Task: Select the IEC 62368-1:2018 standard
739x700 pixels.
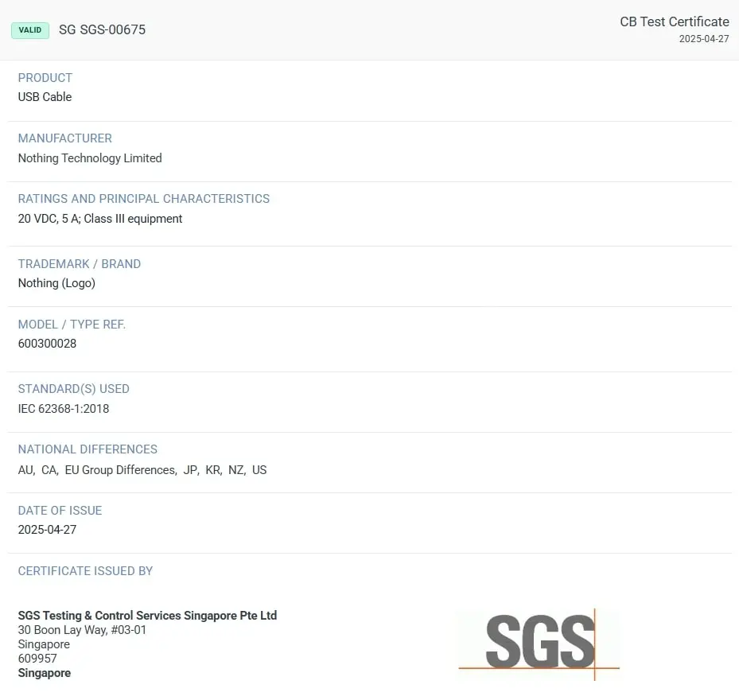Action: [64, 409]
